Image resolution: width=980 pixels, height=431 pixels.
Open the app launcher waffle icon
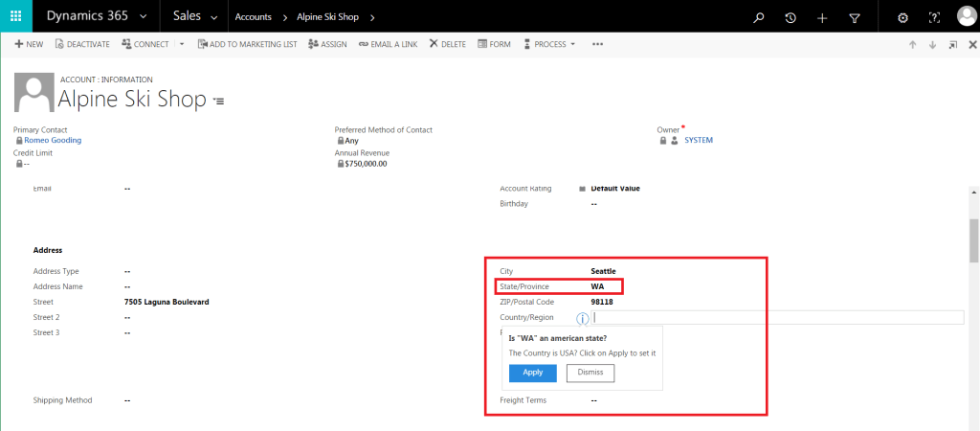tap(16, 17)
